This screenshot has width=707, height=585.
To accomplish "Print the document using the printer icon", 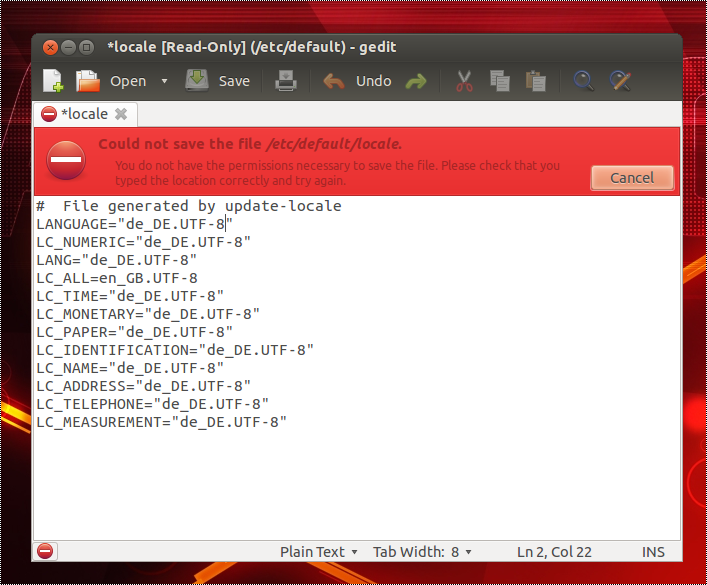I will (x=286, y=81).
